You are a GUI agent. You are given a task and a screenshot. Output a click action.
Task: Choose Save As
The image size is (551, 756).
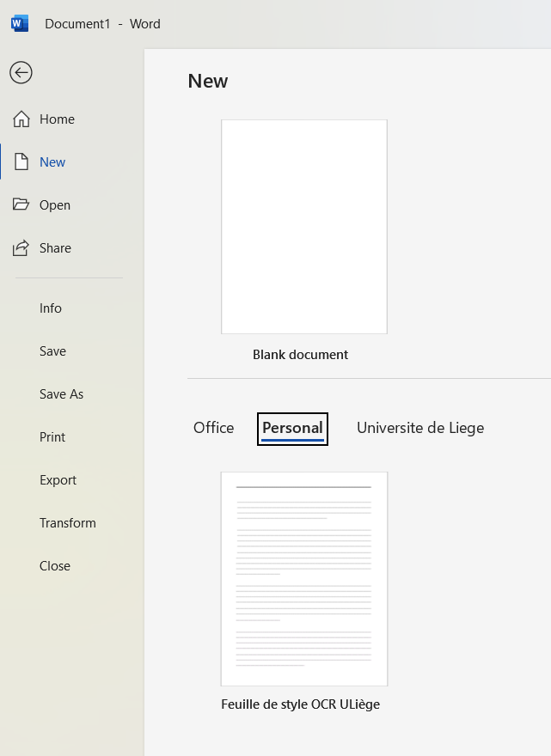[x=61, y=394]
